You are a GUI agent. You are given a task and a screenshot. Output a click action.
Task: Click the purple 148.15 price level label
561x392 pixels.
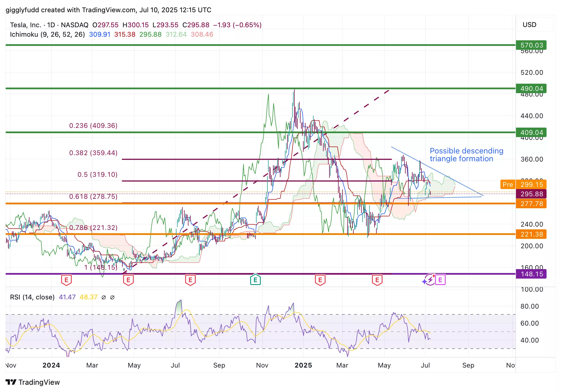coord(531,274)
